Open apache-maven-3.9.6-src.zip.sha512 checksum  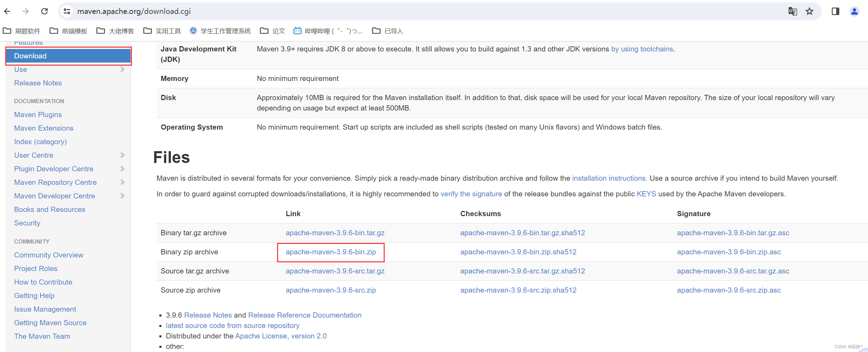point(518,290)
